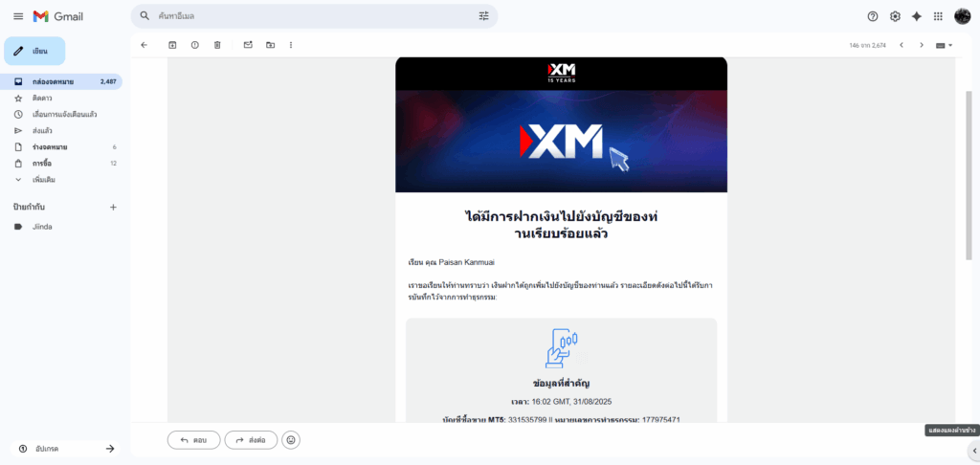Screen dimensions: 980x465
Task: Open the Settings gear icon
Action: click(895, 17)
